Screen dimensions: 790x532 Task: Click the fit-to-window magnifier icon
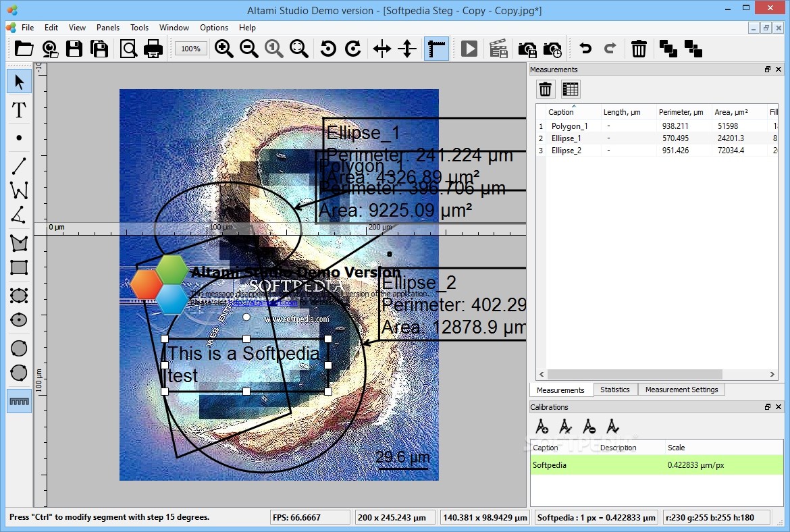tap(298, 49)
